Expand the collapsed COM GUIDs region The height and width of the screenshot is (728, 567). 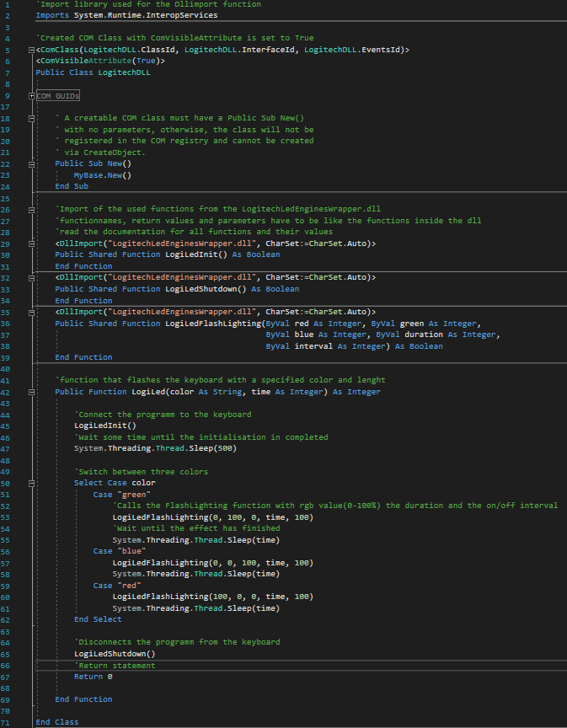coord(31,96)
